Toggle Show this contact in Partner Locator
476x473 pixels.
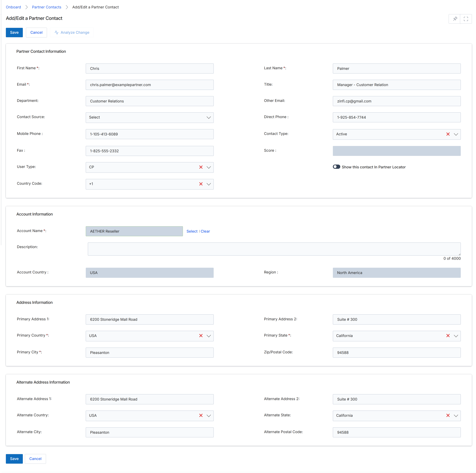[x=336, y=167]
